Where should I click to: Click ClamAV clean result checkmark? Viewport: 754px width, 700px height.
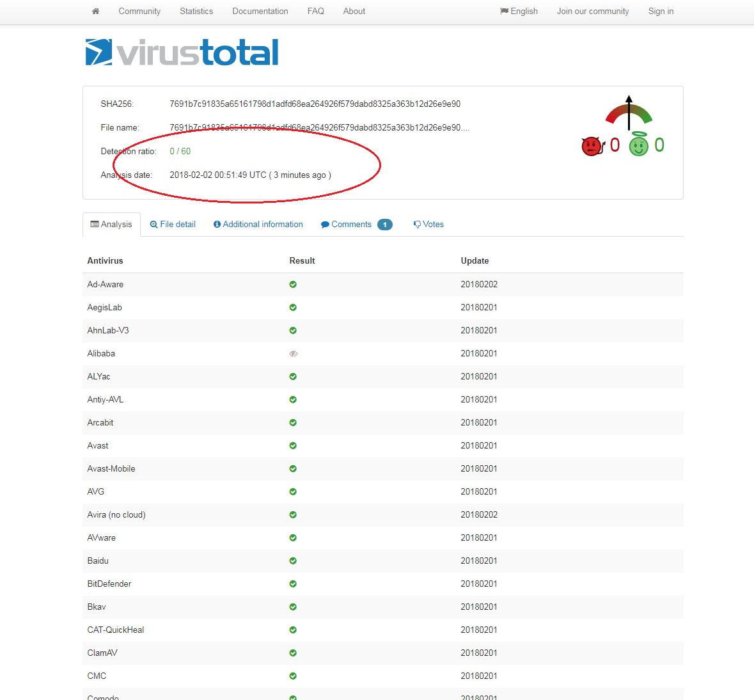[293, 653]
